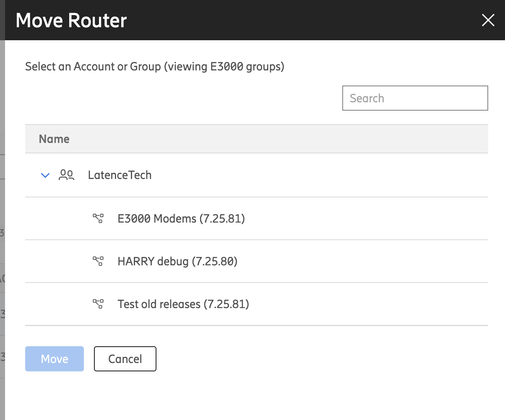Click the LatenceTech account users icon
This screenshot has width=505, height=420.
pyautogui.click(x=66, y=175)
